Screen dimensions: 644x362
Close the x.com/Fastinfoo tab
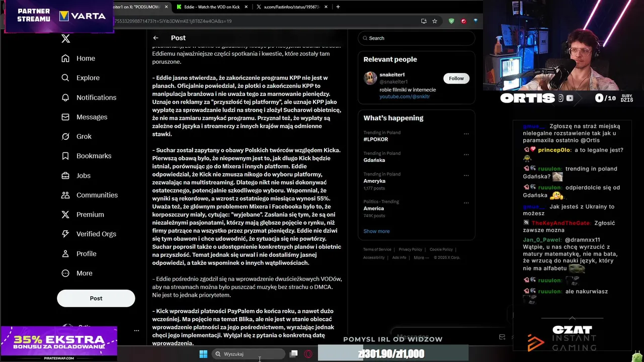click(326, 7)
